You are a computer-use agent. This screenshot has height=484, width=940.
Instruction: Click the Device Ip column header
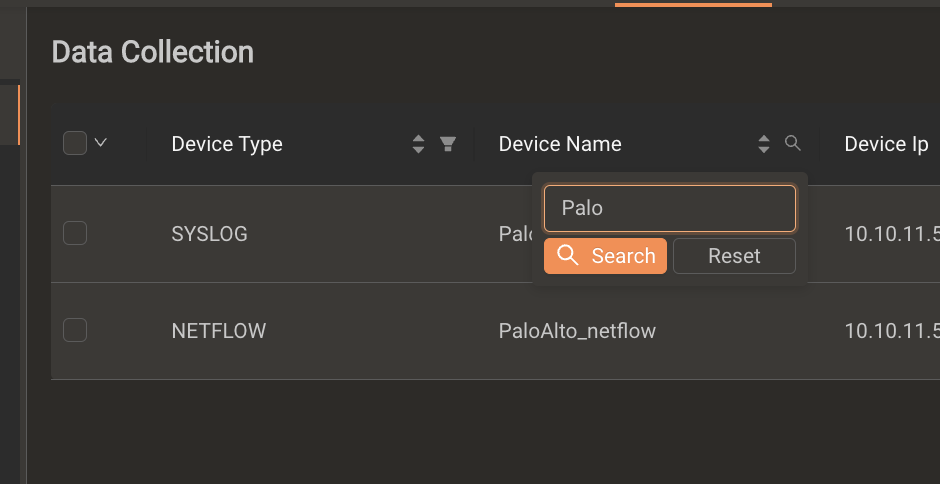pos(886,144)
